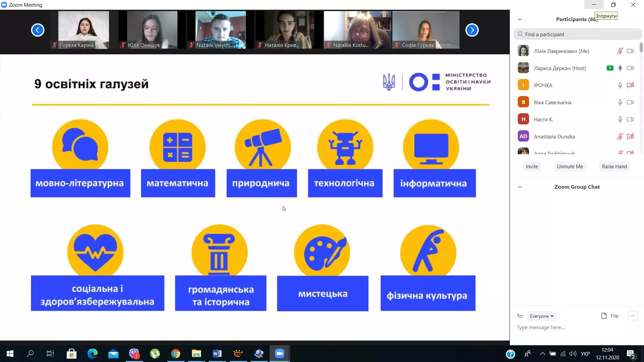
Task: Collapse the Zoom Group Chat section
Action: tap(520, 187)
